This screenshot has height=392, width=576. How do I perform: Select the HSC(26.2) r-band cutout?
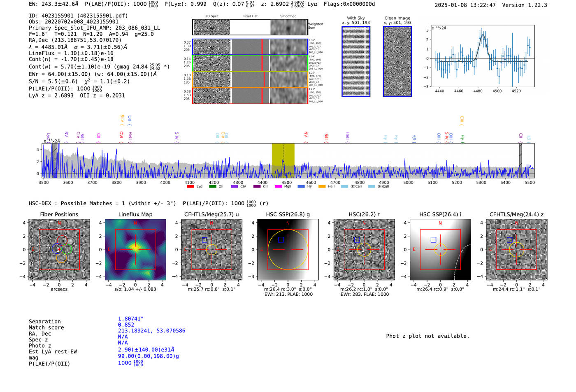pyautogui.click(x=364, y=250)
